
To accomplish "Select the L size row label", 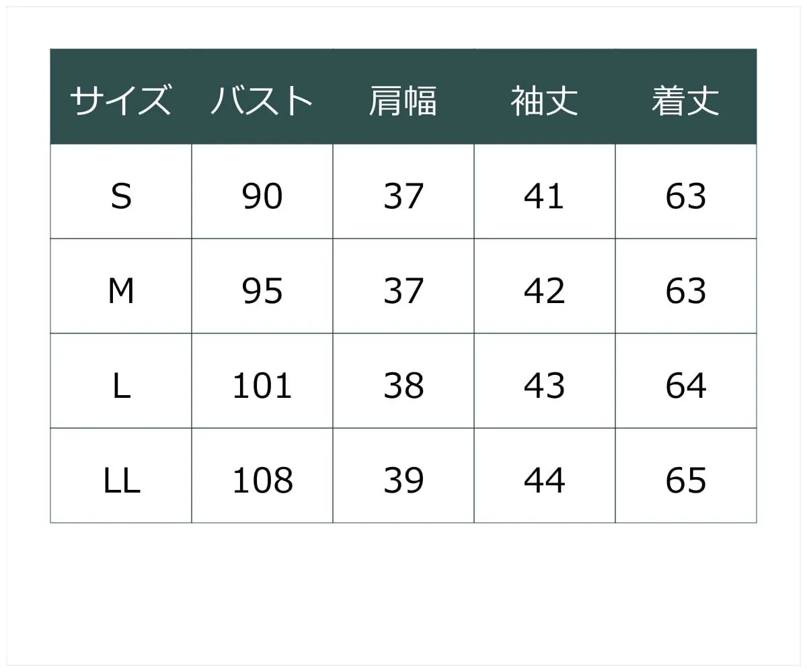I will (121, 386).
